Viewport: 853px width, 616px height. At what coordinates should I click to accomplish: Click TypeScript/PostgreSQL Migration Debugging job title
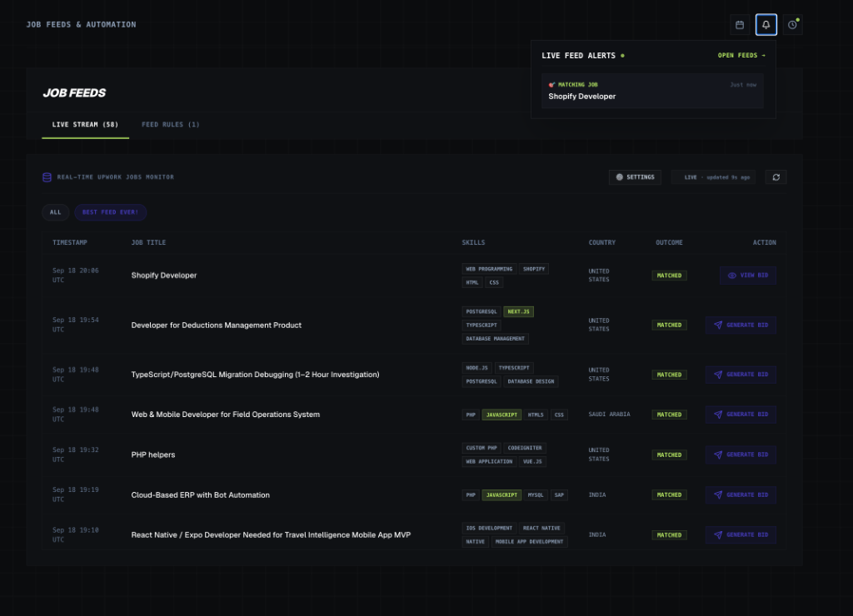point(255,375)
